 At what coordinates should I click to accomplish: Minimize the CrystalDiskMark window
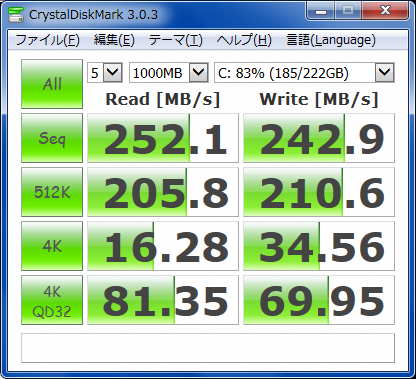321,12
